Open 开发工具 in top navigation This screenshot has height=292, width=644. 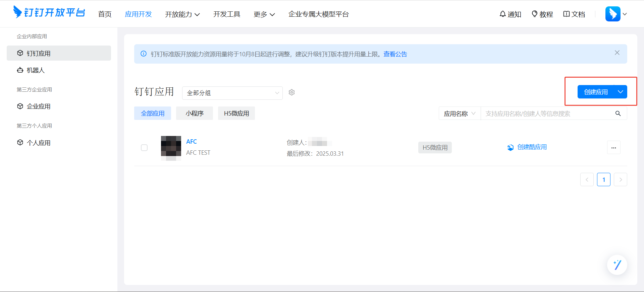point(227,14)
